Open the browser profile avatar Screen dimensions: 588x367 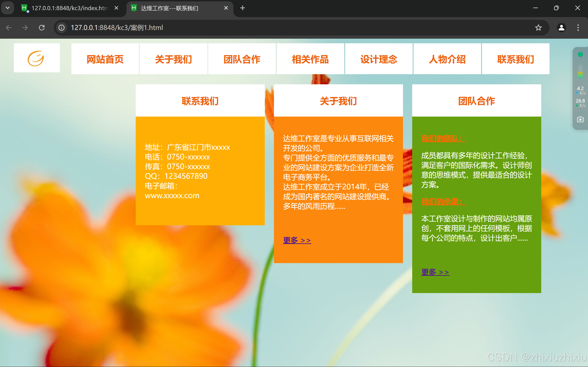click(x=561, y=28)
